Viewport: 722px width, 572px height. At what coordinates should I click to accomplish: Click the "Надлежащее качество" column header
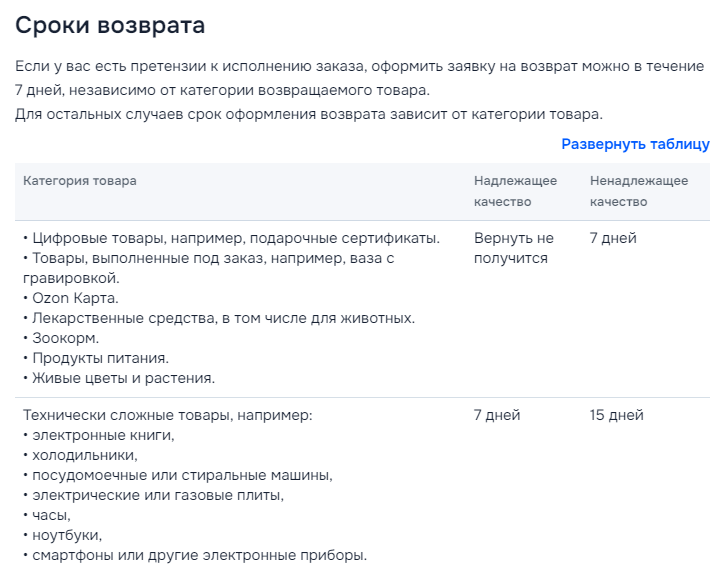(x=515, y=191)
